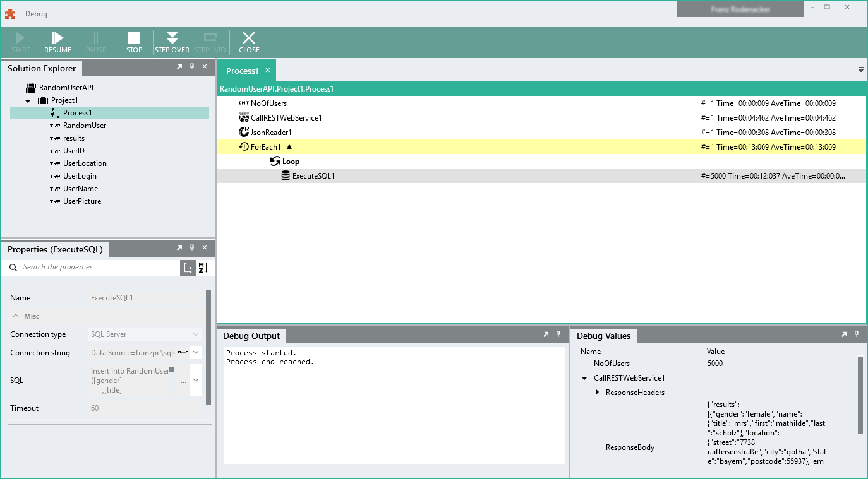Select the CallRESTWebService1 step icon
This screenshot has width=868, height=479.
point(244,117)
